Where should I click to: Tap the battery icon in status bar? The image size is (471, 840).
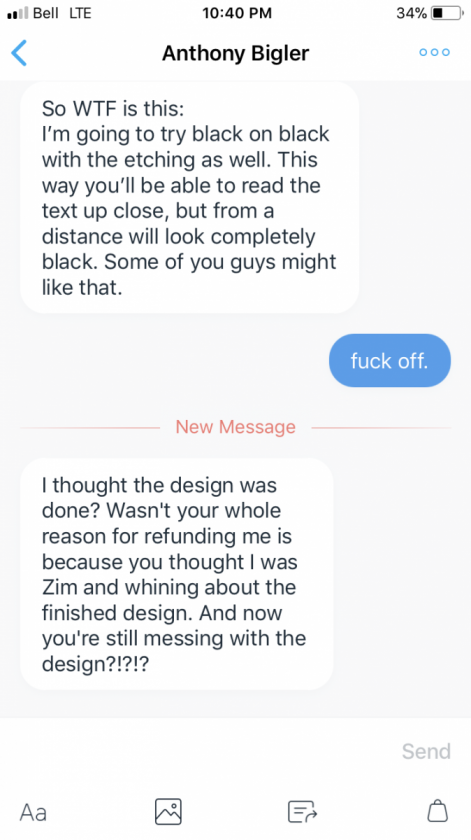447,13
